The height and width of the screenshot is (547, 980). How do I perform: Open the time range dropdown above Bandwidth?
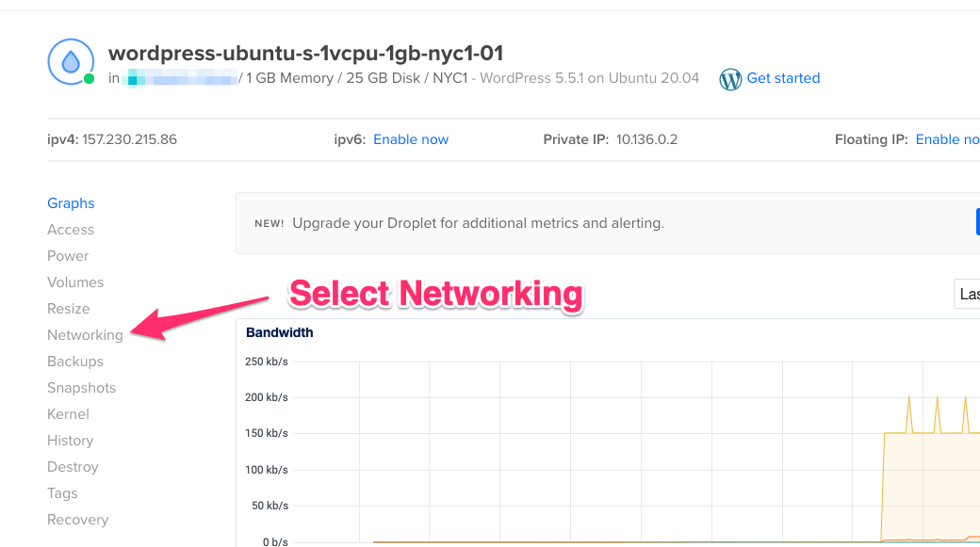pos(967,294)
